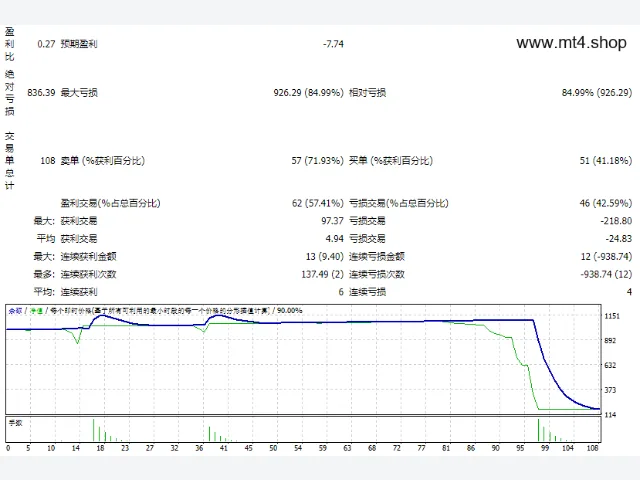The height and width of the screenshot is (480, 640).
Task: Click the average consecutive losses value 4
Action: (x=629, y=292)
